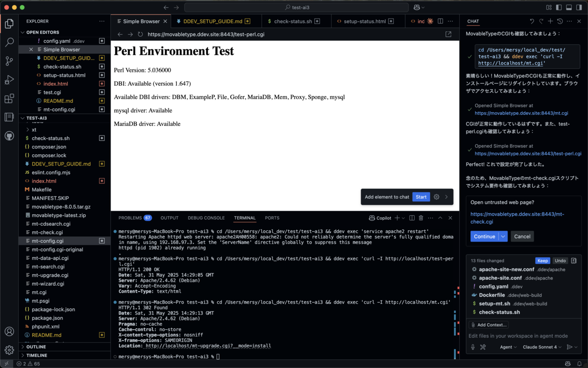Viewport: 588px width, 368px height.
Task: Expand the Add element to chat chevron
Action: click(x=446, y=197)
